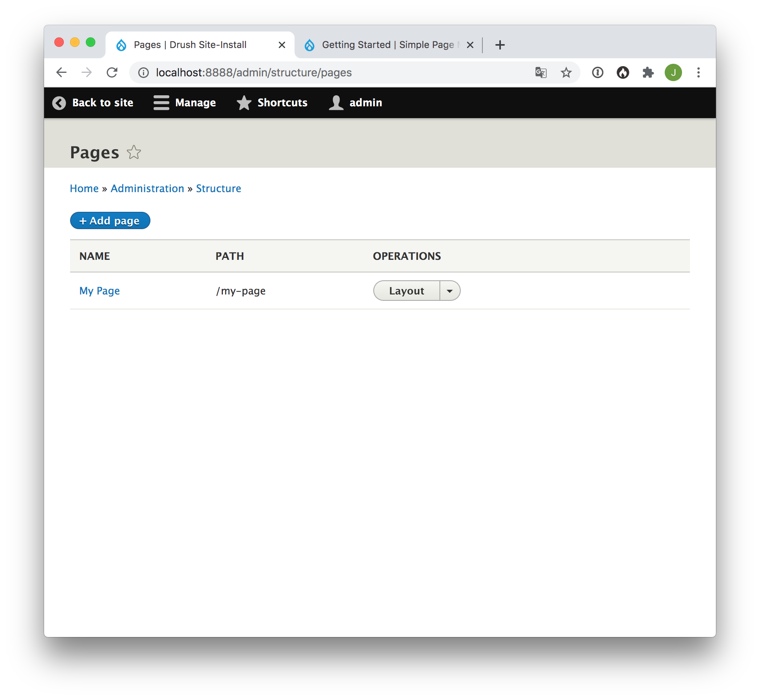Open the admin user menu
760x700 pixels.
point(356,103)
